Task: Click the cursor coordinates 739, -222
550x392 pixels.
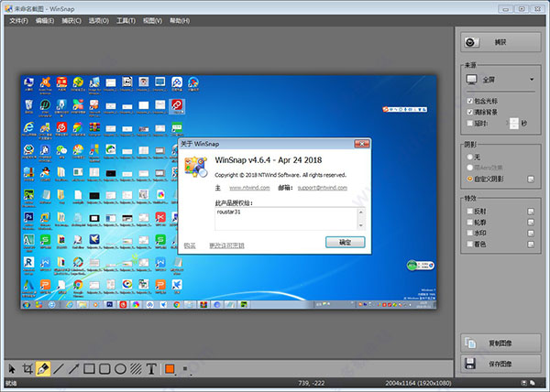Action: pos(312,383)
